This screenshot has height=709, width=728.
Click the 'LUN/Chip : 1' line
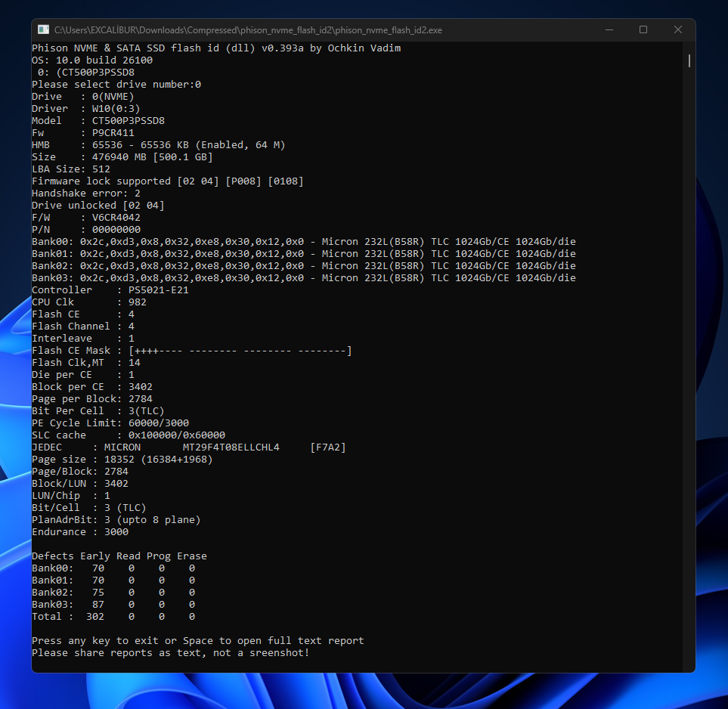coord(71,495)
